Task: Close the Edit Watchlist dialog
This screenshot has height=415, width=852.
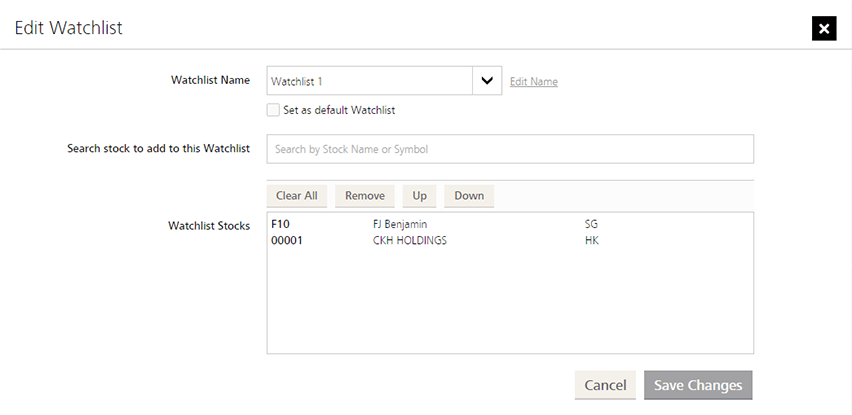Action: (x=823, y=28)
